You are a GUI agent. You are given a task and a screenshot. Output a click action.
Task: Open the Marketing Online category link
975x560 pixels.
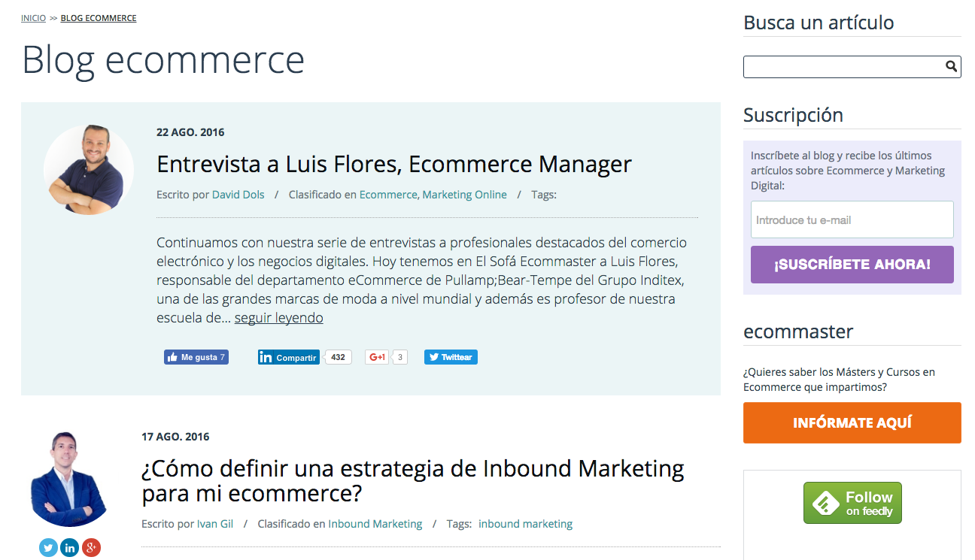click(x=464, y=195)
